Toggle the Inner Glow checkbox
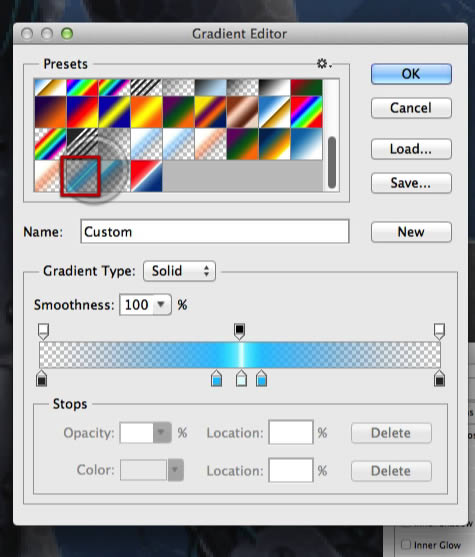Viewport: 475px width, 557px height. coord(405,545)
